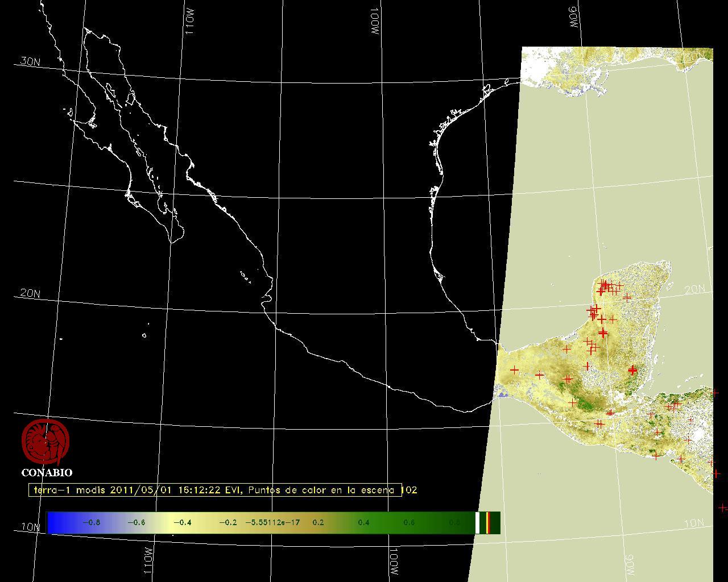Click the red CONABIO logo emblem

[x=45, y=442]
